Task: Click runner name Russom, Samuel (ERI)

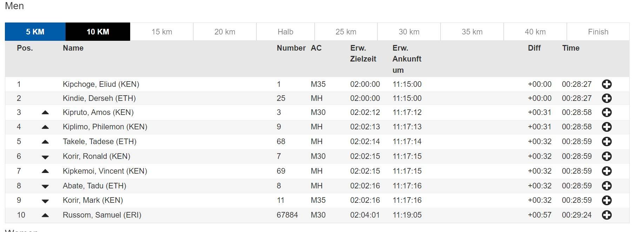Action: coord(102,215)
